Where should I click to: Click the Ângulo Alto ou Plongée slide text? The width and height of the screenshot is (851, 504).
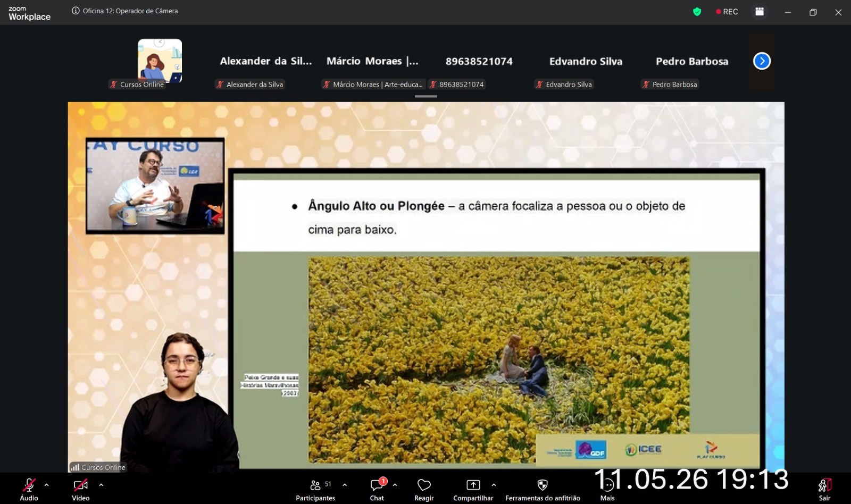496,217
